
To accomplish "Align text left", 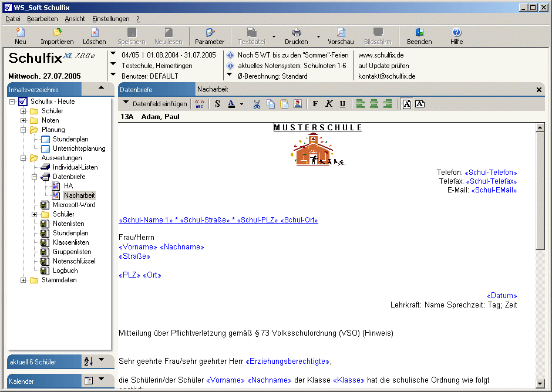I will (360, 104).
